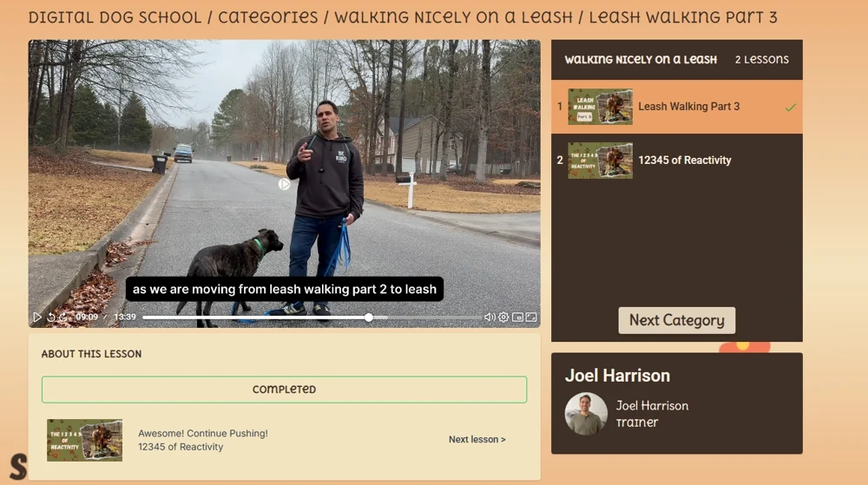The image size is (868, 485).
Task: Click the Joel Harrison card heading
Action: pos(617,376)
